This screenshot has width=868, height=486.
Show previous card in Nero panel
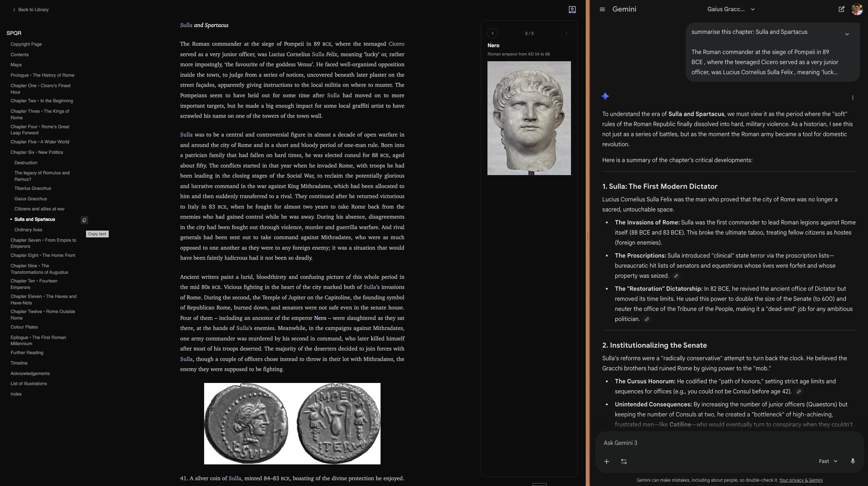click(x=493, y=34)
